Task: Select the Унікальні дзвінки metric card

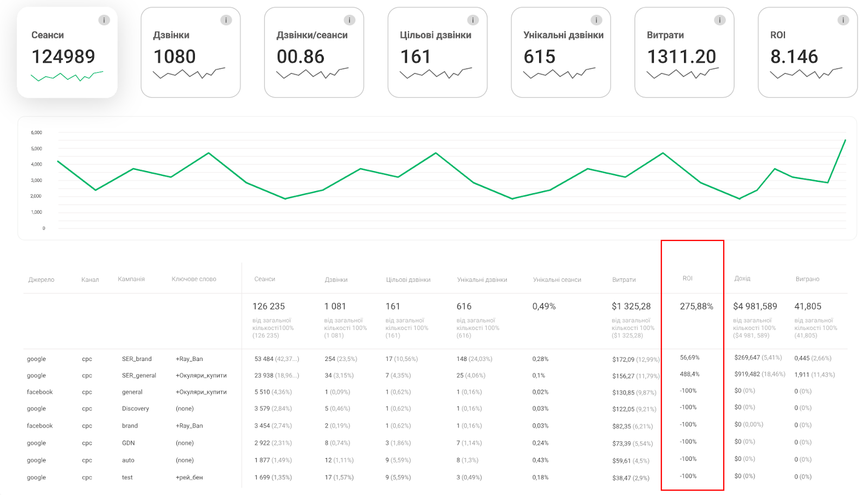Action: [x=561, y=53]
